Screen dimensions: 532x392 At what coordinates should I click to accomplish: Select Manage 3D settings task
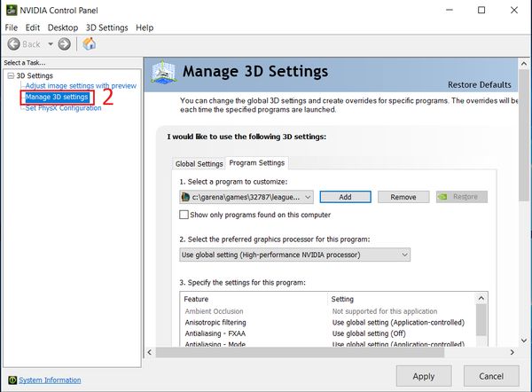pos(57,97)
